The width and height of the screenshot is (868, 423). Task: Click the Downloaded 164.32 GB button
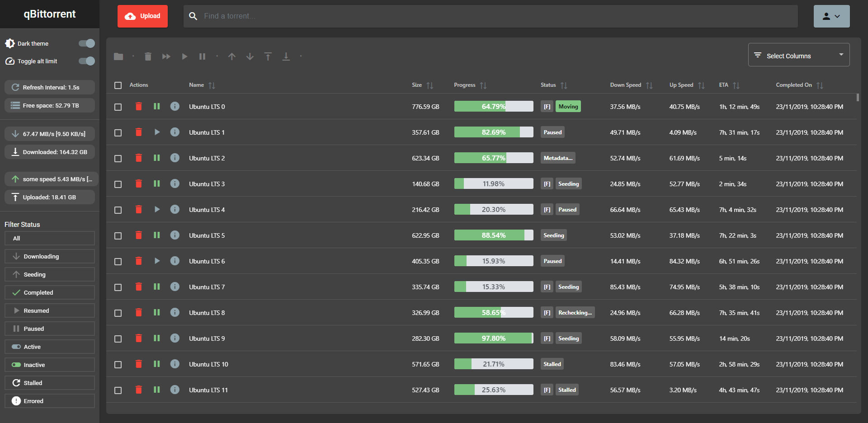point(50,152)
